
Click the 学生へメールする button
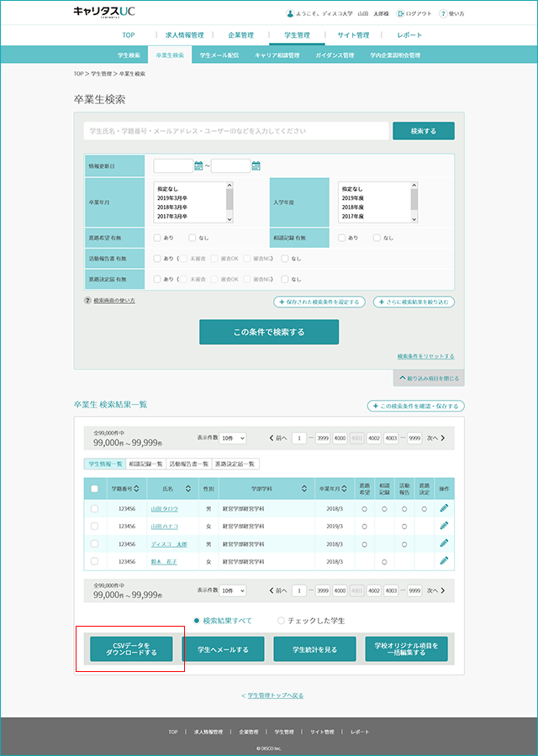point(223,649)
